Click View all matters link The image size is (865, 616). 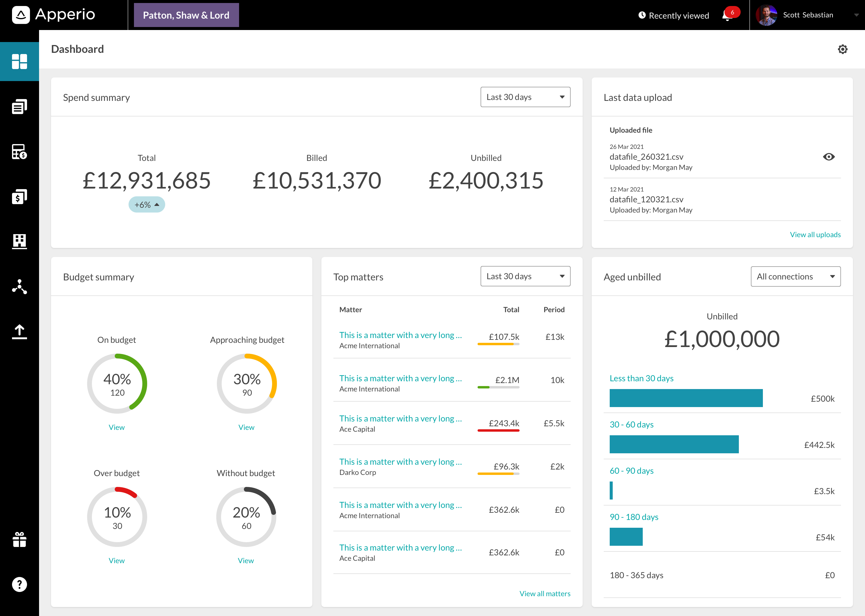point(545,593)
